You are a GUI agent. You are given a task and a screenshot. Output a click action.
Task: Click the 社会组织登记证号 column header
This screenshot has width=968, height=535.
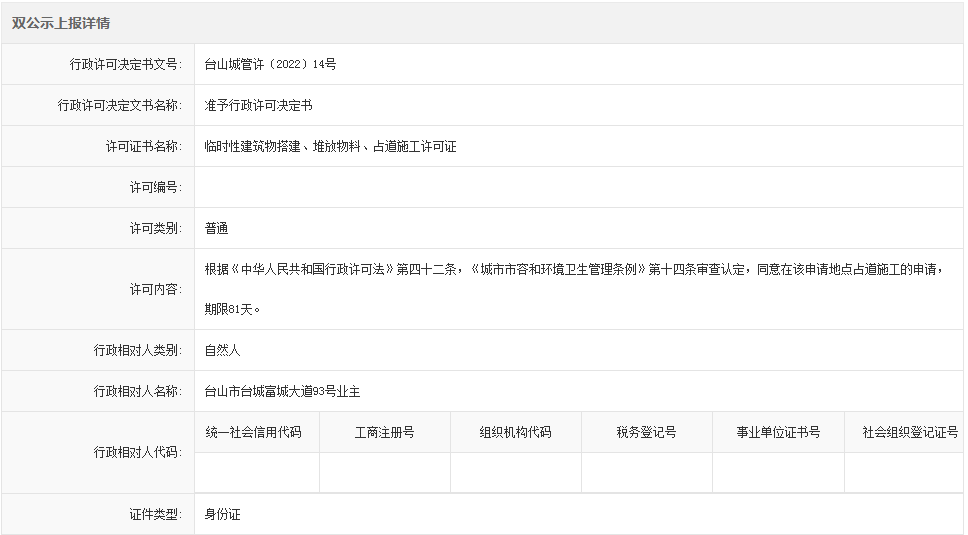pos(910,432)
